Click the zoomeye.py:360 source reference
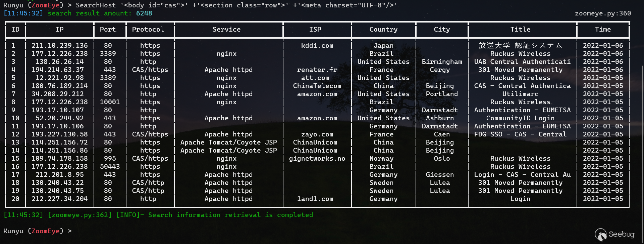Viewport: 644px width, 244px height. coord(603,13)
